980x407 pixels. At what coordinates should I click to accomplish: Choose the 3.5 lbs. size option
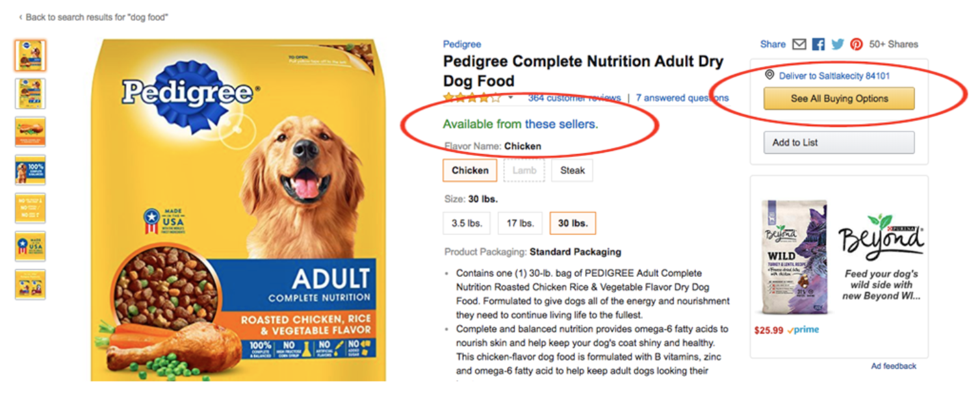(x=467, y=223)
